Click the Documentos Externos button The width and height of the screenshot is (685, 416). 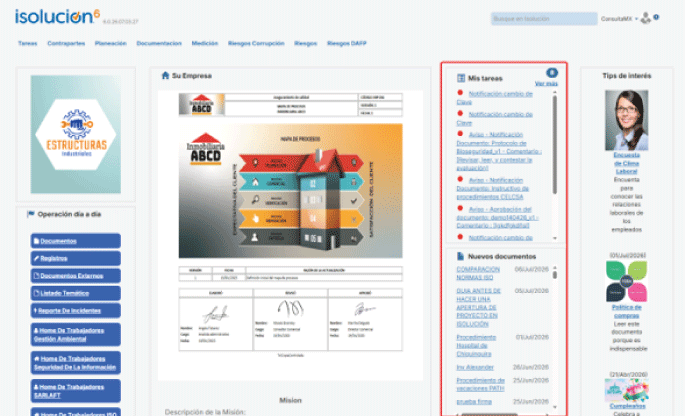tap(76, 276)
